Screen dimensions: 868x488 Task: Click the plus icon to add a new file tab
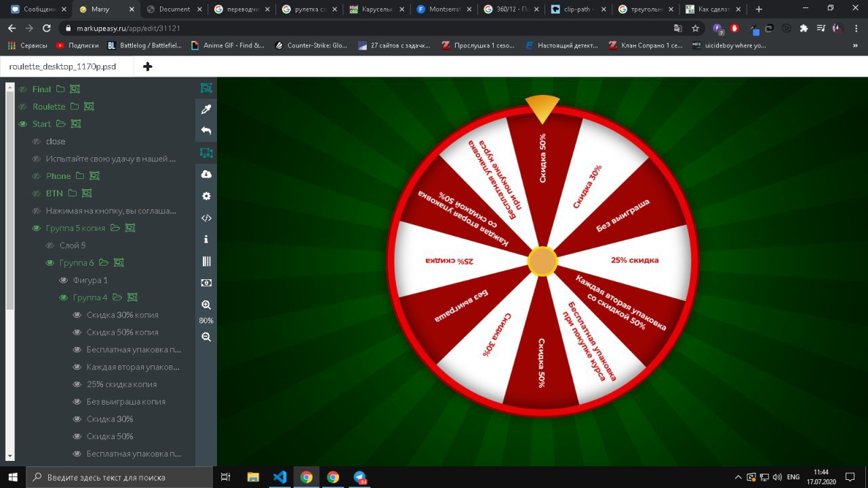(148, 66)
